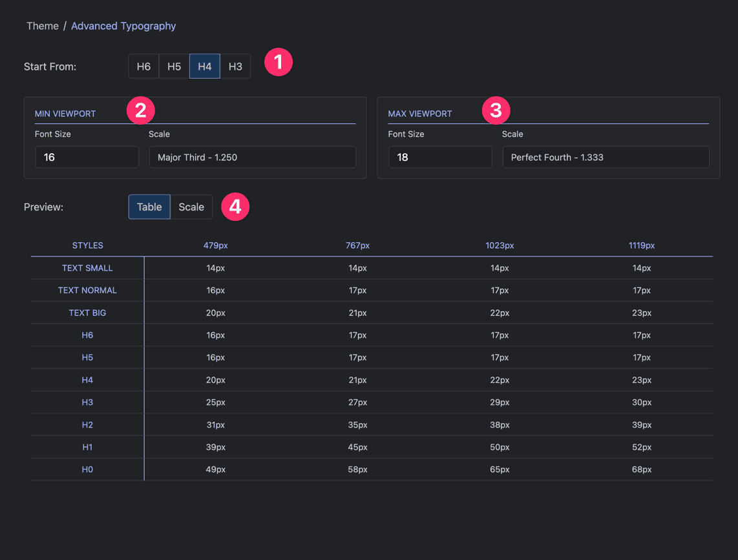The width and height of the screenshot is (738, 560).
Task: Select H3 as the Start From heading
Action: 235,66
